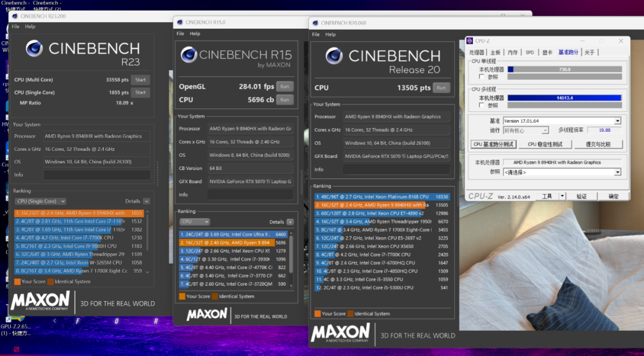Select the i7-3720QM row in R15 ranking
The width and height of the screenshot is (644, 356).
click(233, 284)
